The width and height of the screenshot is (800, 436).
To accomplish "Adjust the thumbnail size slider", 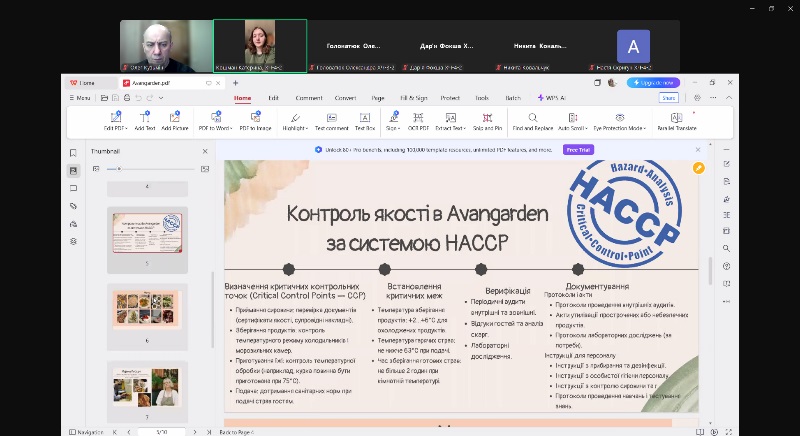I will click(120, 168).
